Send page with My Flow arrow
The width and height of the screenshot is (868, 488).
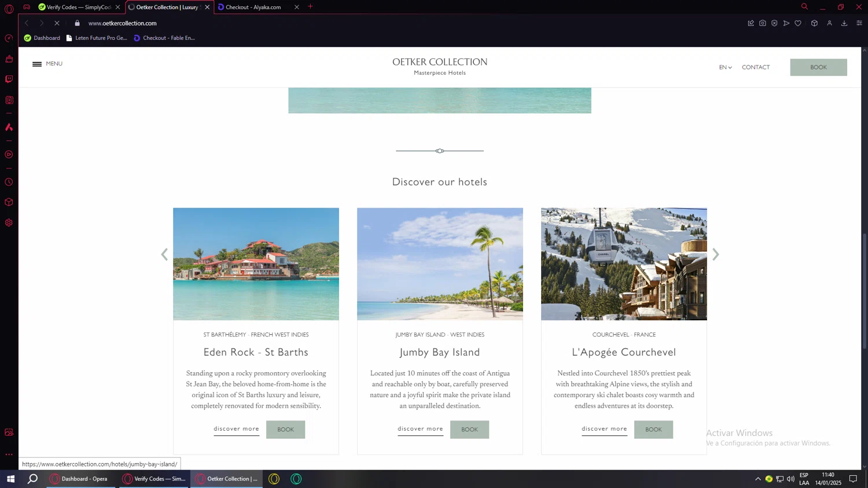[x=786, y=23]
